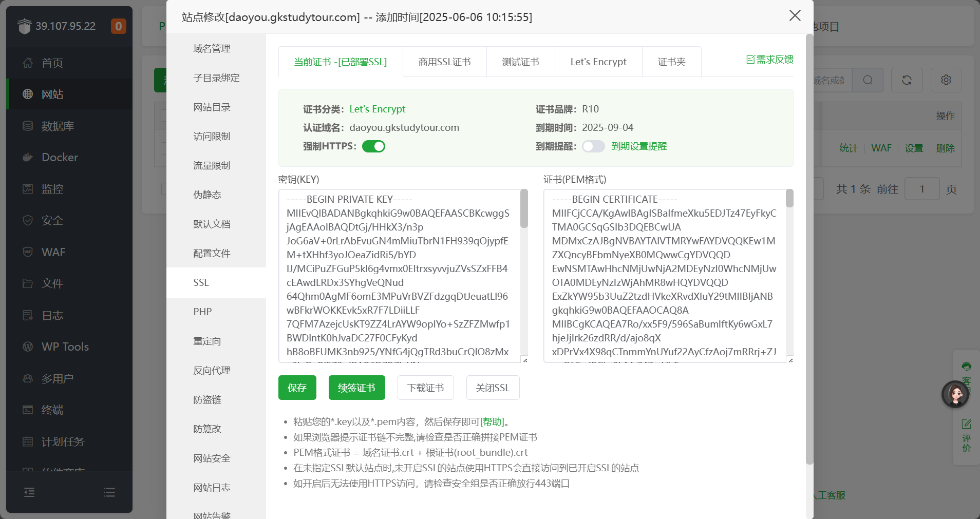Click the green 保存 button
The image size is (980, 519).
click(x=297, y=388)
